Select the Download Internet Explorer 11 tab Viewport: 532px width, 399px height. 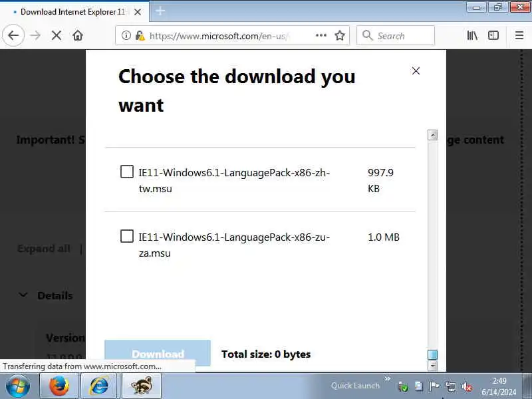(x=74, y=12)
